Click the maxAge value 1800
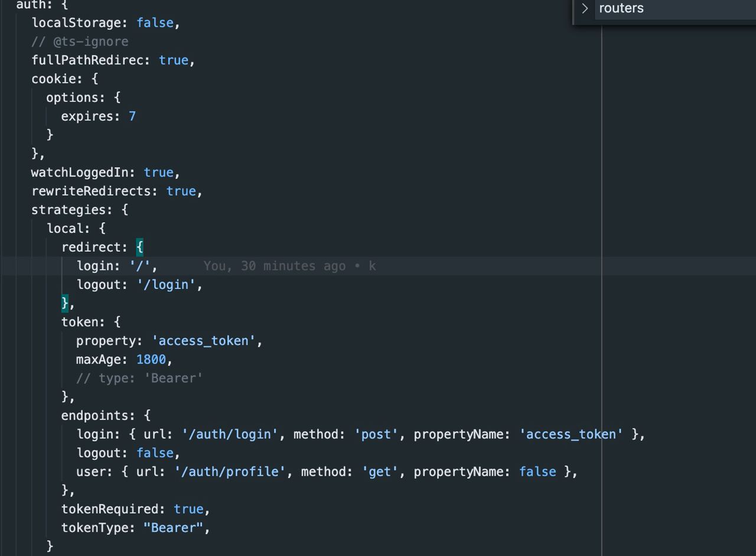Image resolution: width=756 pixels, height=556 pixels. point(151,359)
